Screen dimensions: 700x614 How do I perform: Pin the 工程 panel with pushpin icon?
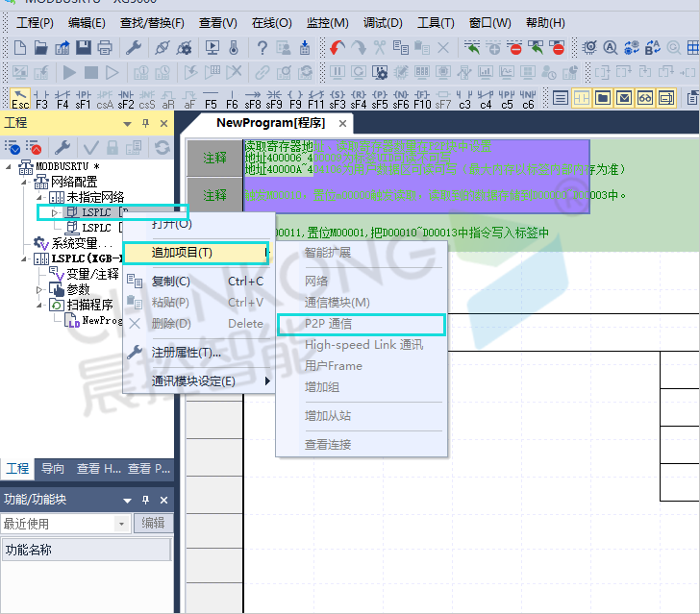(x=146, y=123)
